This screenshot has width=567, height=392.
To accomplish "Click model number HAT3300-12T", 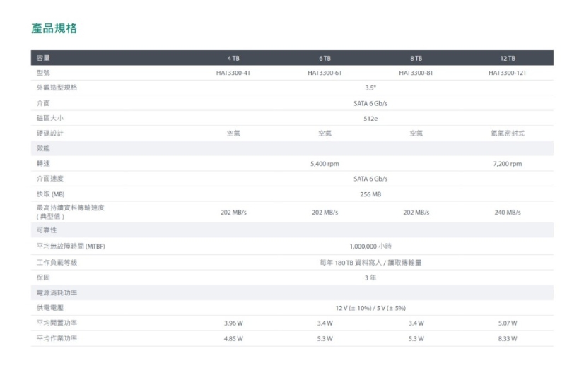I will coord(508,73).
